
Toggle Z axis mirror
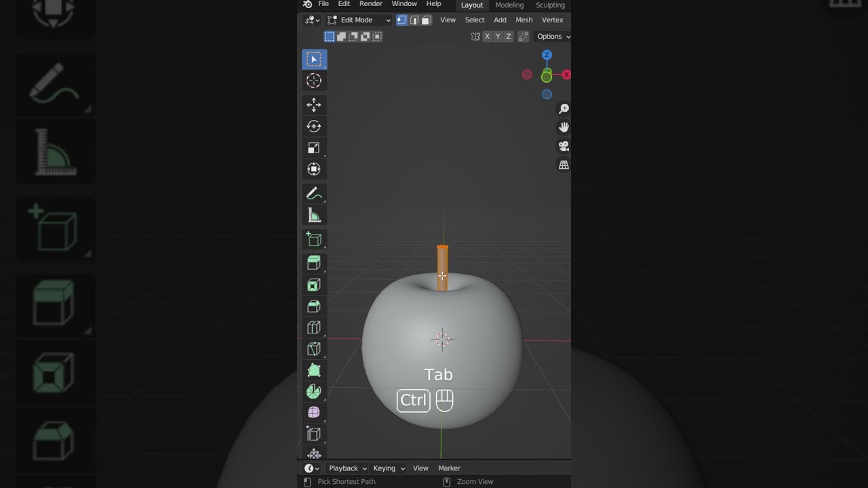509,37
